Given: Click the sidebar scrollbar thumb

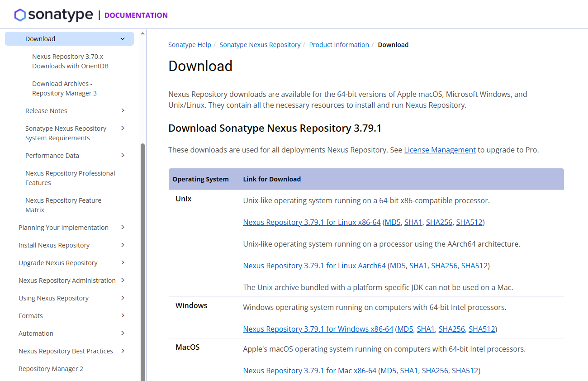Looking at the screenshot, I should click(x=143, y=262).
